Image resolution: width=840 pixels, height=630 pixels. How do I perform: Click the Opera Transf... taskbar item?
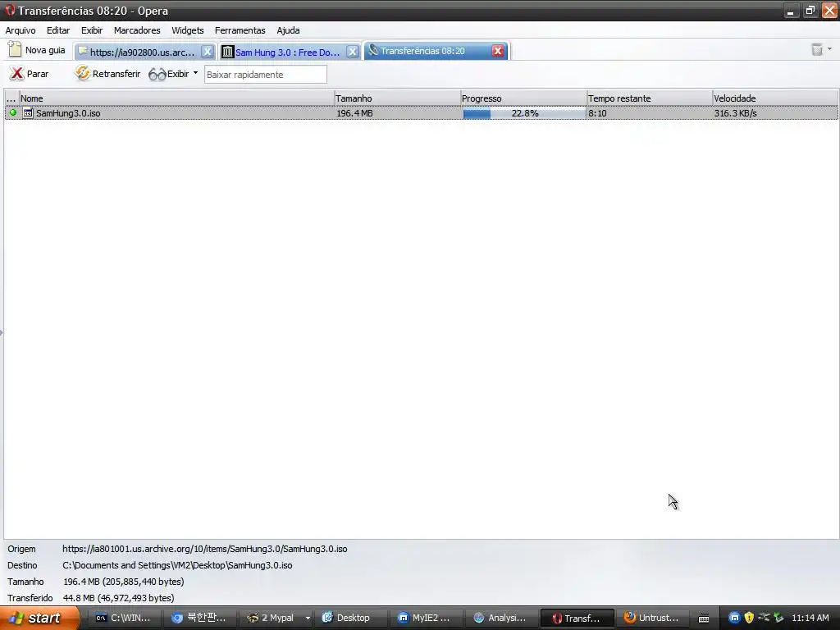(x=577, y=618)
